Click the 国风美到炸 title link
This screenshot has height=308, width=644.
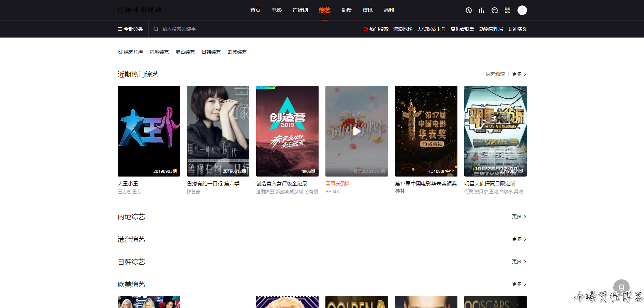point(338,184)
